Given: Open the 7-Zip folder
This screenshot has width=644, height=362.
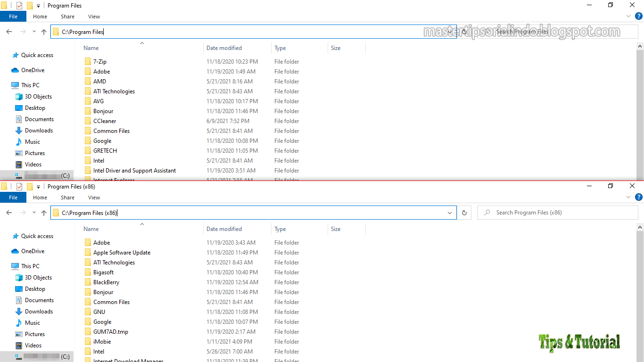Looking at the screenshot, I should pyautogui.click(x=99, y=61).
